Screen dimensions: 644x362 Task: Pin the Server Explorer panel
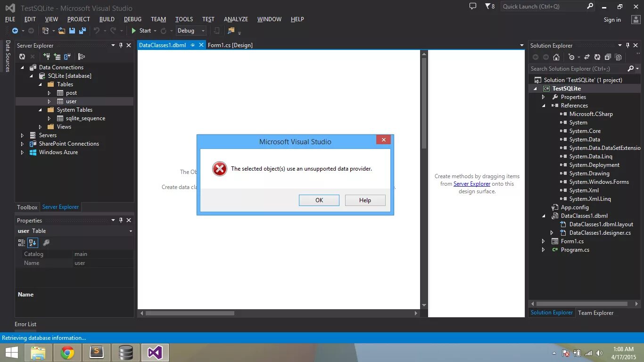coord(121,46)
